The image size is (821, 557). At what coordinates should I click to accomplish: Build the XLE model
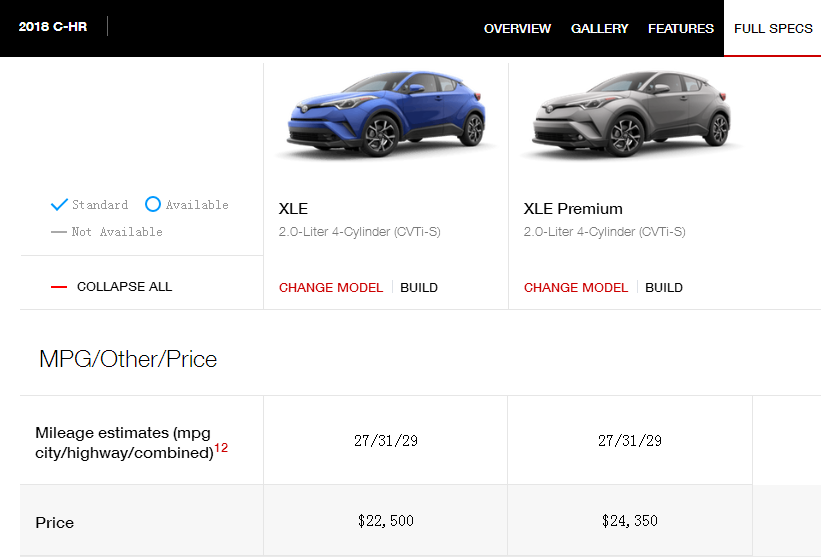(x=419, y=287)
